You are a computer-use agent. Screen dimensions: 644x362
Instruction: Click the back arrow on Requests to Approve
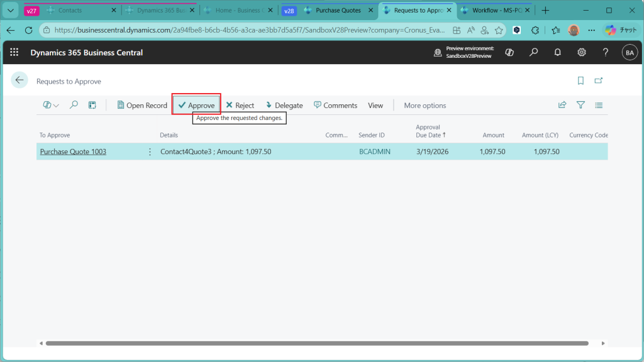[x=19, y=80]
